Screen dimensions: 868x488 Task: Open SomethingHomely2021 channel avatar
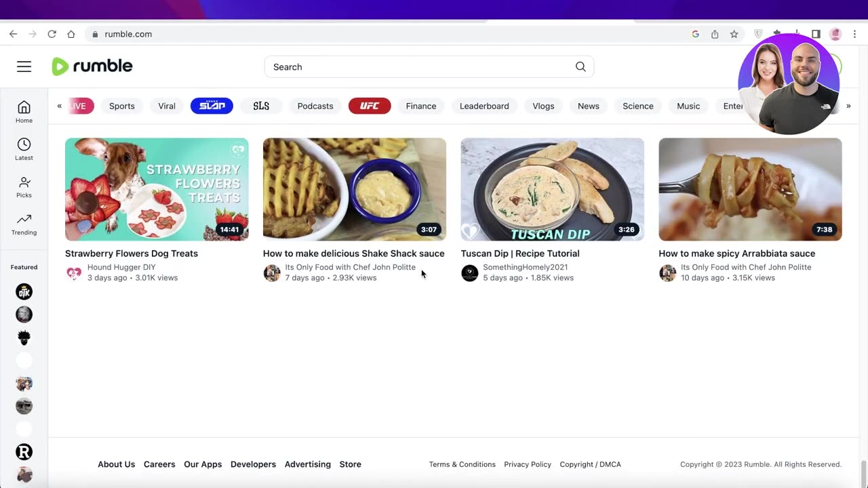point(470,273)
